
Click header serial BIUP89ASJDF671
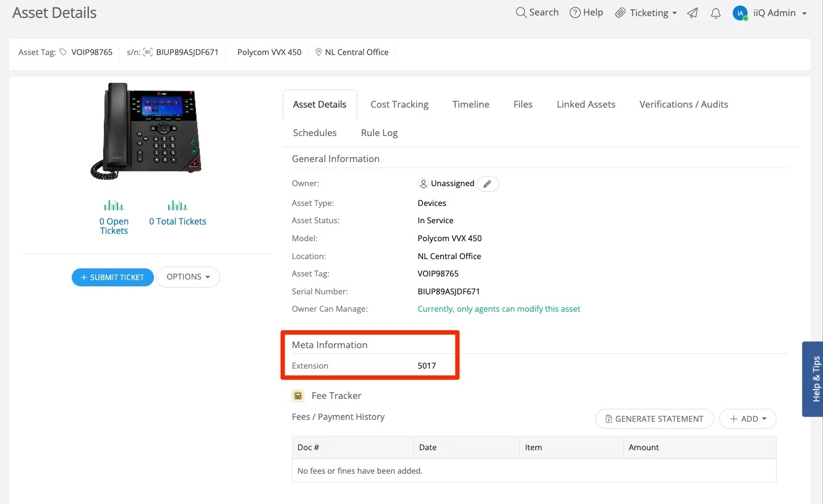pos(187,53)
